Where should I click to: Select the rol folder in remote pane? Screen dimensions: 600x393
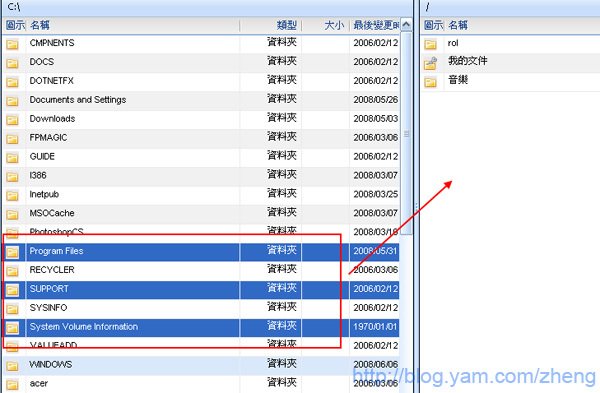click(453, 43)
